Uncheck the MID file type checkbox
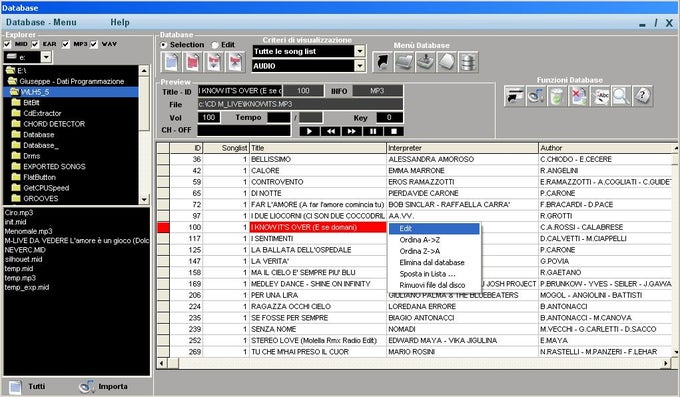This screenshot has width=680, height=397. click(x=7, y=44)
